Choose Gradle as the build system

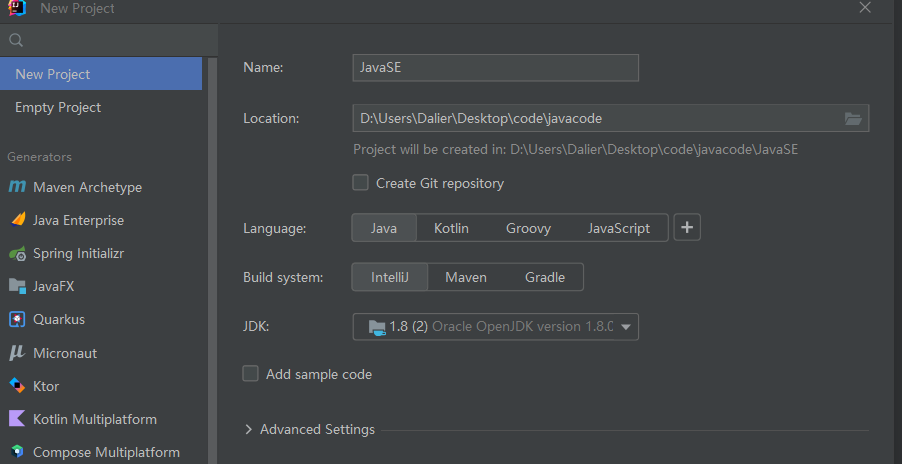point(545,277)
